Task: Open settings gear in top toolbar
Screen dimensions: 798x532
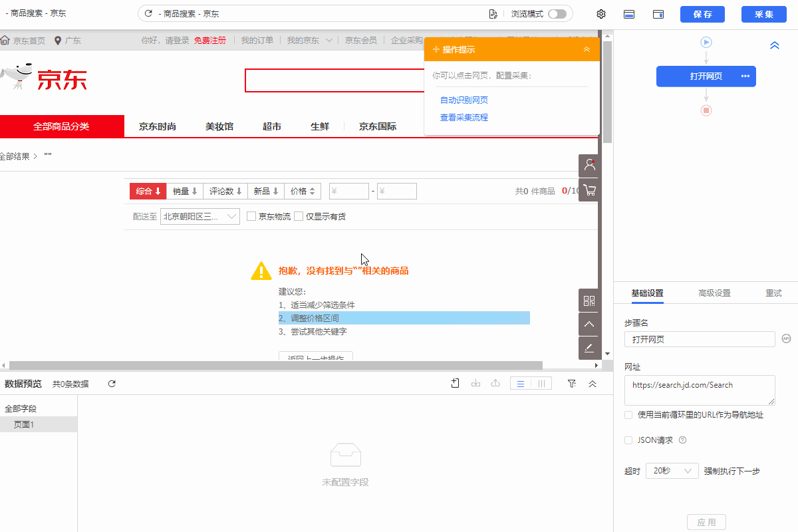Action: click(601, 14)
